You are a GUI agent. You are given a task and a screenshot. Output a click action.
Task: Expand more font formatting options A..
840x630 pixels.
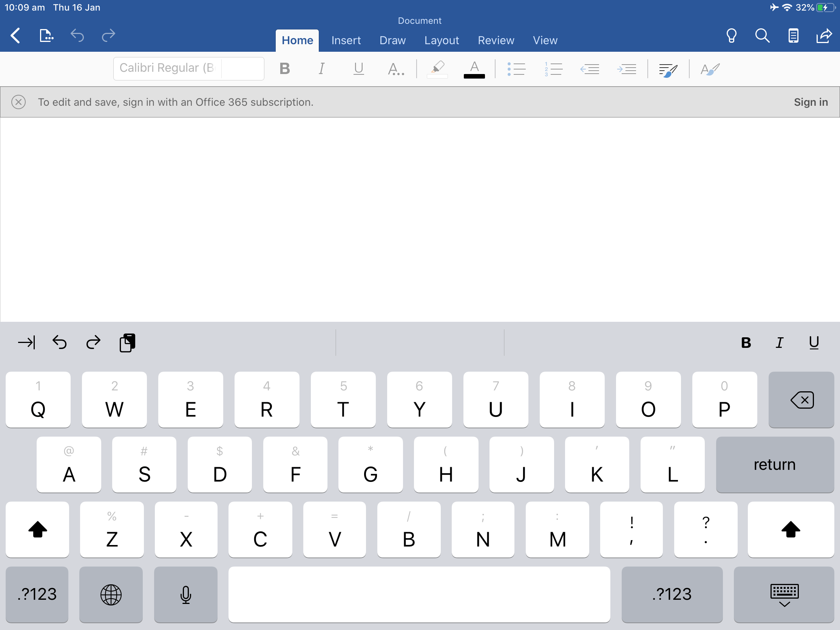[x=395, y=69]
